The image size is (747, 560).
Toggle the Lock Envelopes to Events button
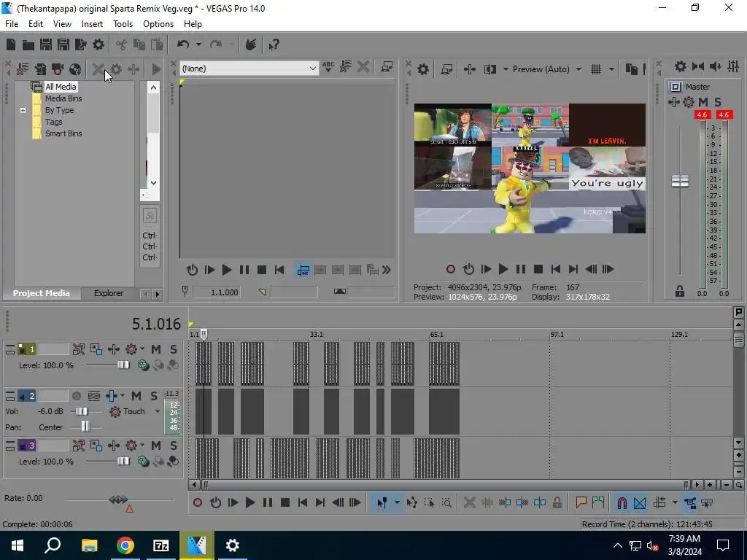[x=689, y=503]
